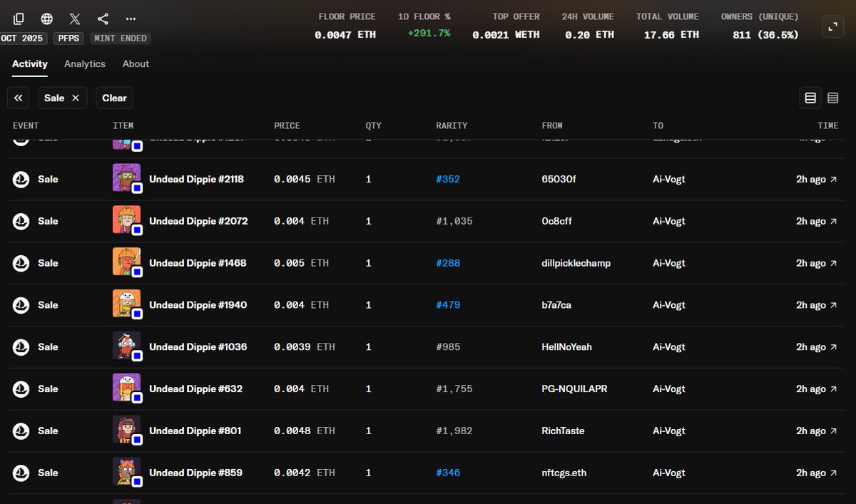
Task: Open transaction arrow for Undead Dippie #1940
Action: (833, 305)
